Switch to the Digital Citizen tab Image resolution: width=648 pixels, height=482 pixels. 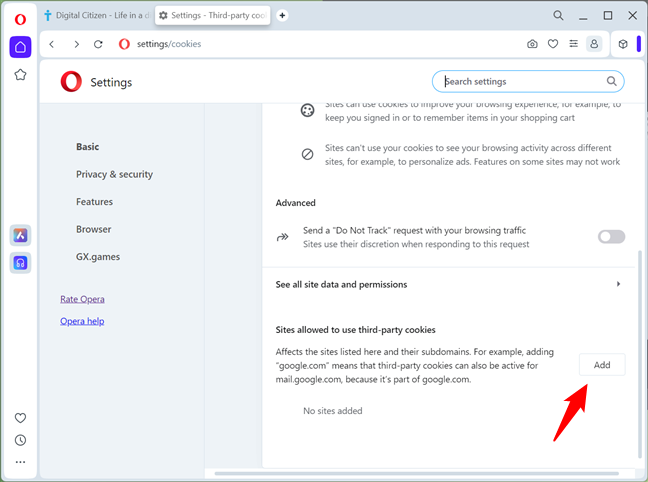(98, 15)
